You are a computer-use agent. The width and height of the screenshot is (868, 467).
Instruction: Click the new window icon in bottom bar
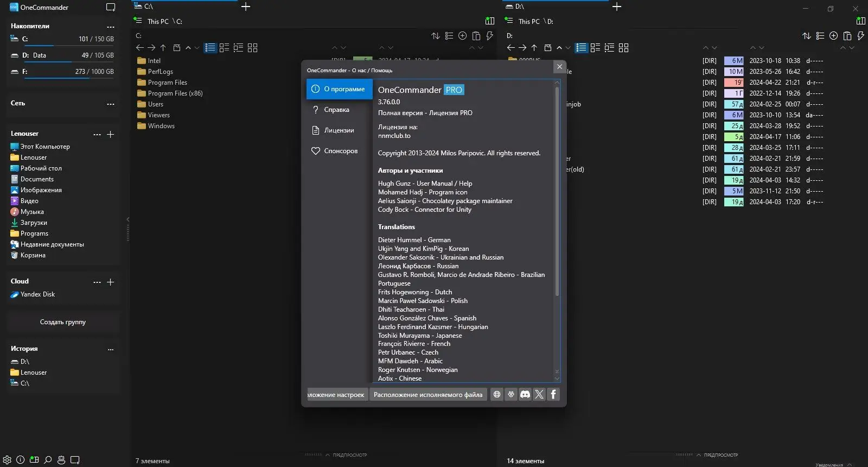pyautogui.click(x=75, y=459)
